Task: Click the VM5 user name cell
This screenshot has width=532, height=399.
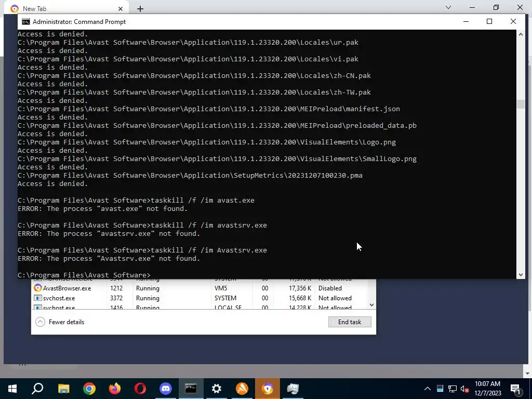Action: (220, 288)
